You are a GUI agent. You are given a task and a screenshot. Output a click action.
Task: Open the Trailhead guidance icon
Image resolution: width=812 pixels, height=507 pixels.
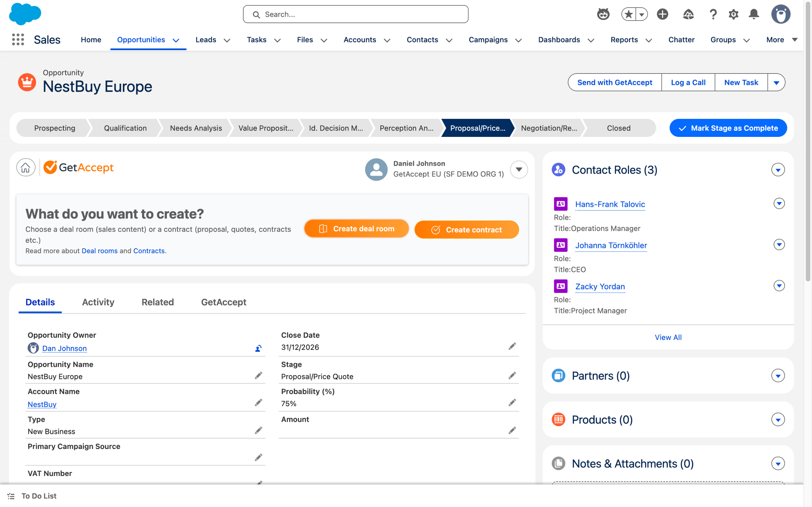pos(688,15)
